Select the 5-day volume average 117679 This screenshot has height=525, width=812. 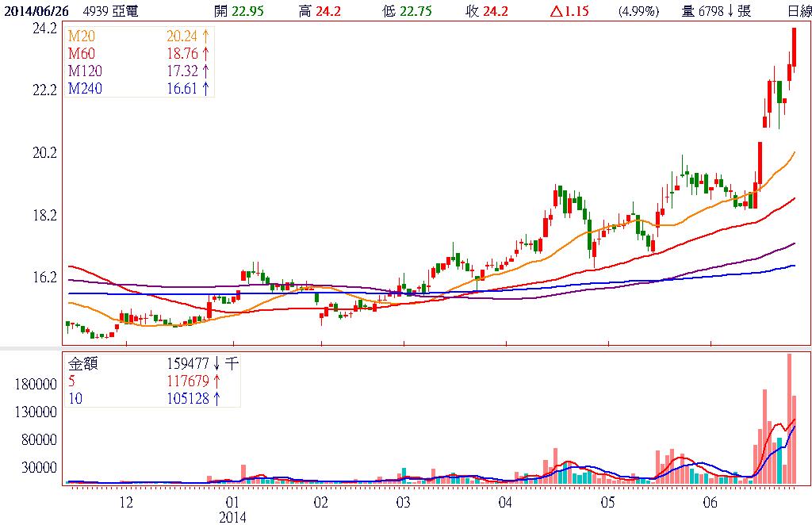[x=189, y=381]
